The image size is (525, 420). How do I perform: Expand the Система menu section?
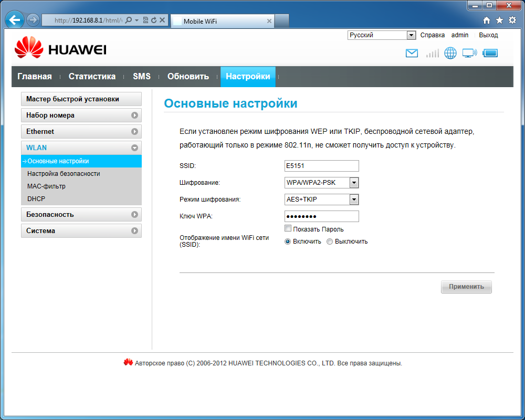pos(81,231)
